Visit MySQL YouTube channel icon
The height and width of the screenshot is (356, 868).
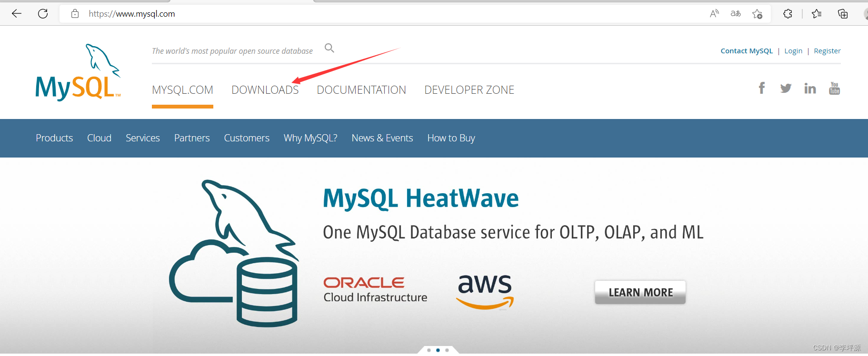click(x=834, y=88)
